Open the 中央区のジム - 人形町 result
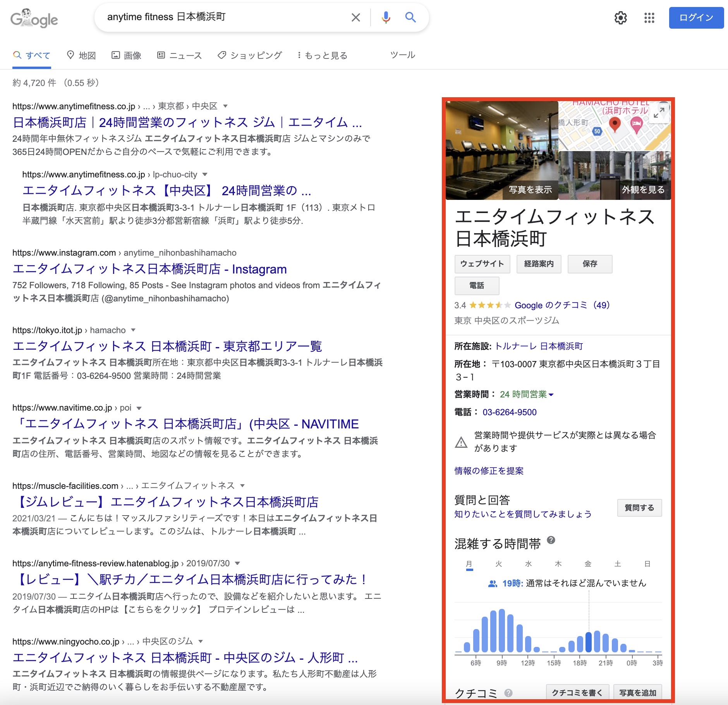 [185, 657]
